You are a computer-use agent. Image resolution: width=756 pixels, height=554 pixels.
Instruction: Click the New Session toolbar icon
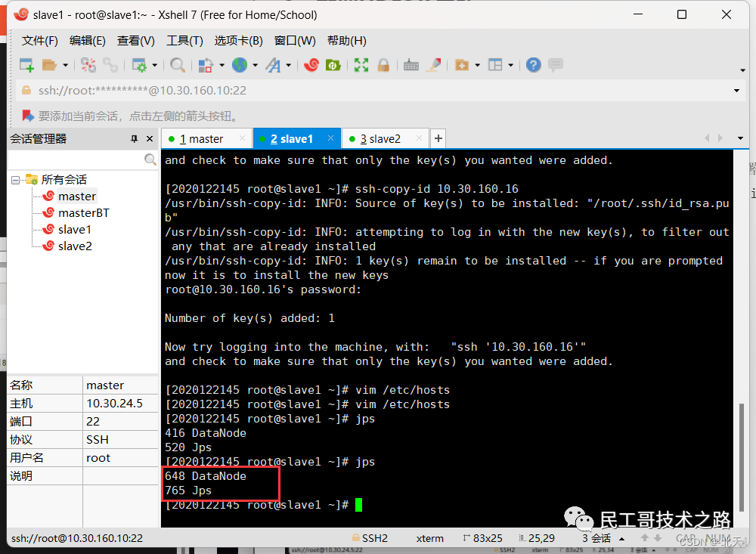pyautogui.click(x=26, y=65)
